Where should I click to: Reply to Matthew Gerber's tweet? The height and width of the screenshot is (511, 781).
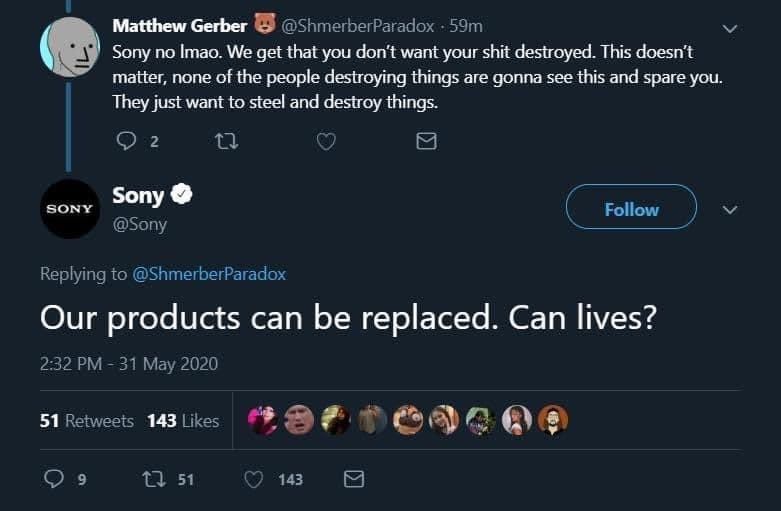pyautogui.click(x=126, y=142)
